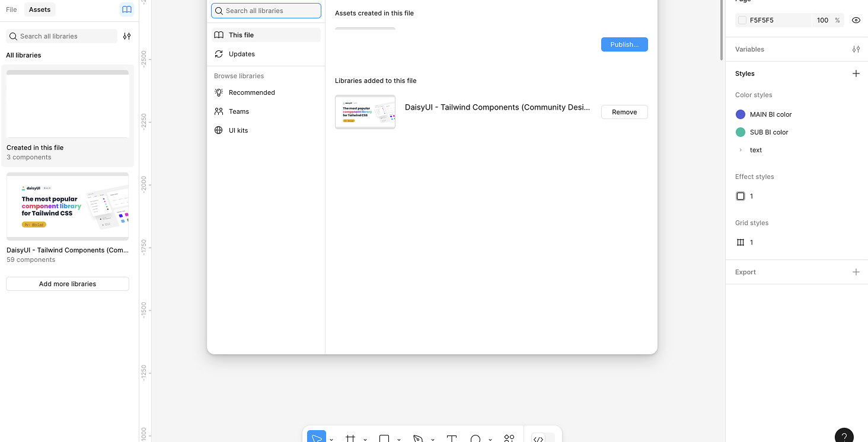Open Rectangle shape tools dropdown arrow
This screenshot has height=442, width=868.
399,439
